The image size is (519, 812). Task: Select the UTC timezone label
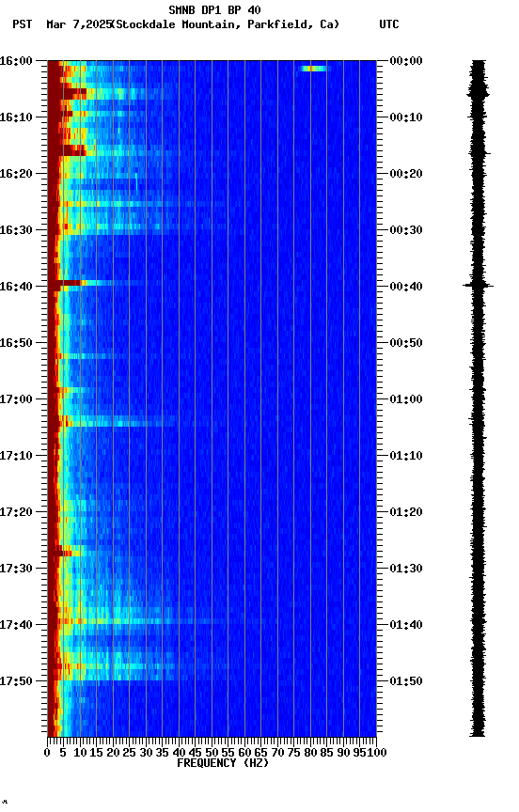pyautogui.click(x=389, y=24)
